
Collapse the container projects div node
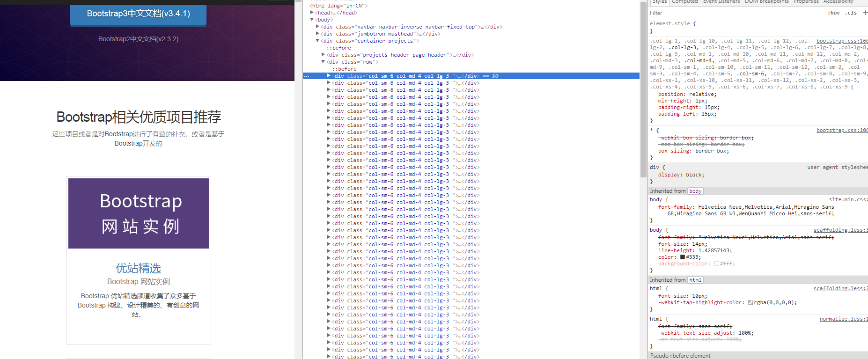[x=318, y=41]
